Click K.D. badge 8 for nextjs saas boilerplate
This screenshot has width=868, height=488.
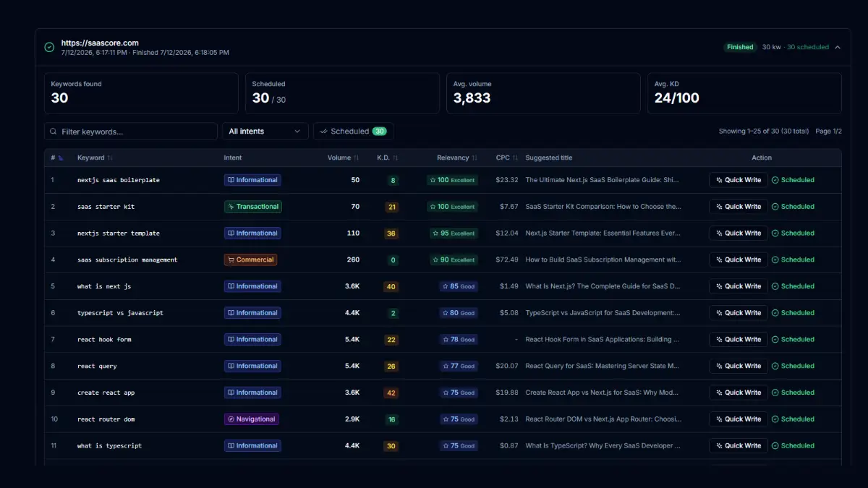(x=393, y=180)
